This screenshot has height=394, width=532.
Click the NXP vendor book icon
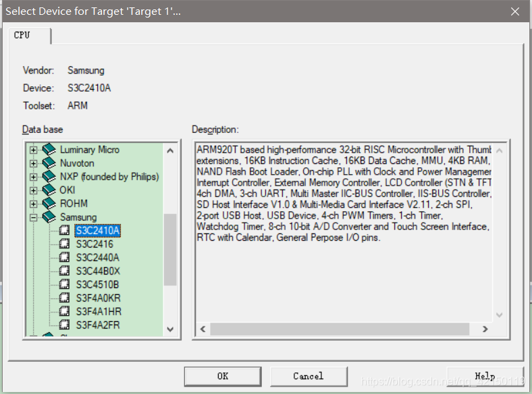coord(49,176)
